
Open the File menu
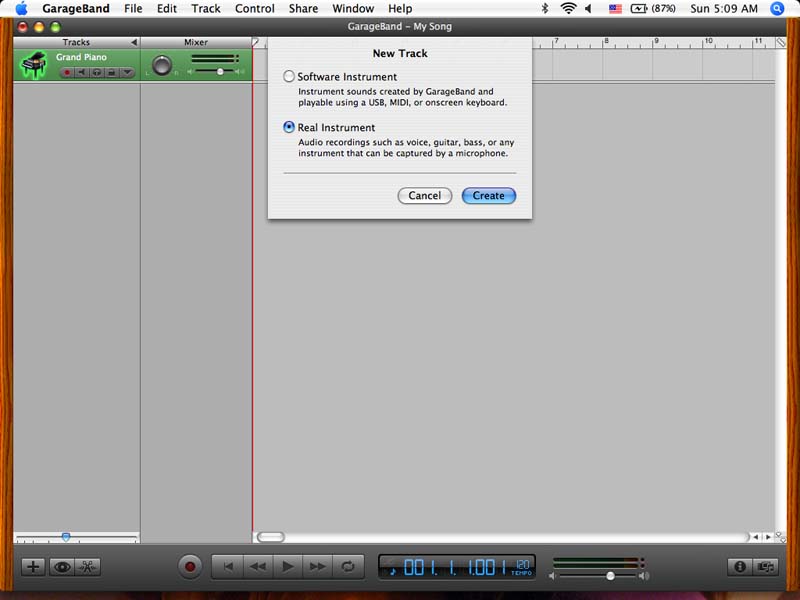tap(133, 9)
